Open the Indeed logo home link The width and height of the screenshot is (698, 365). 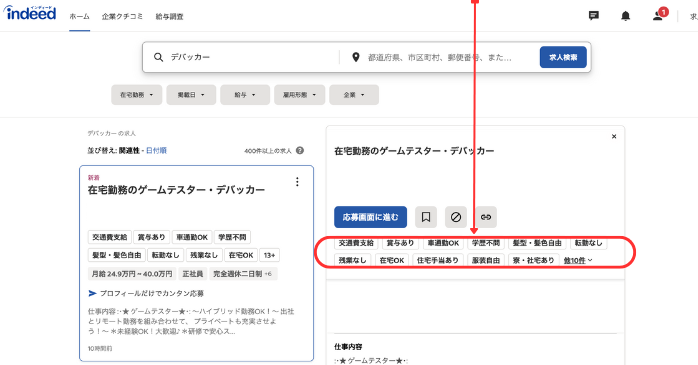30,13
